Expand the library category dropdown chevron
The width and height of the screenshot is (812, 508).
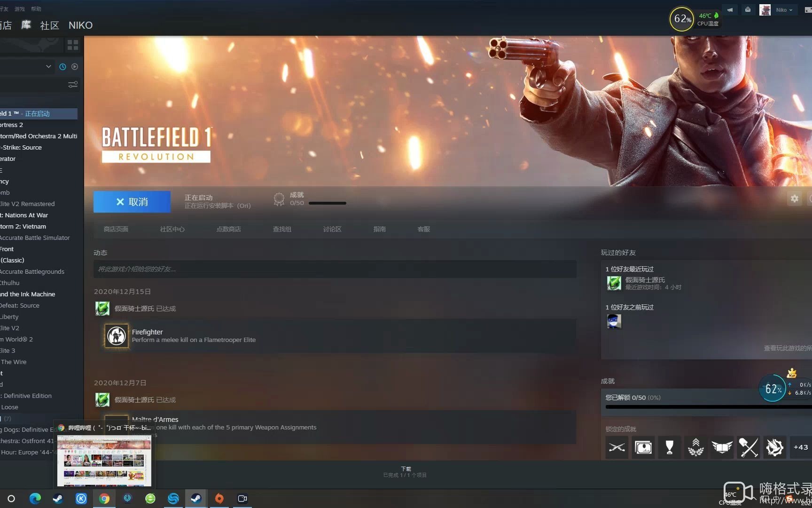coord(48,67)
